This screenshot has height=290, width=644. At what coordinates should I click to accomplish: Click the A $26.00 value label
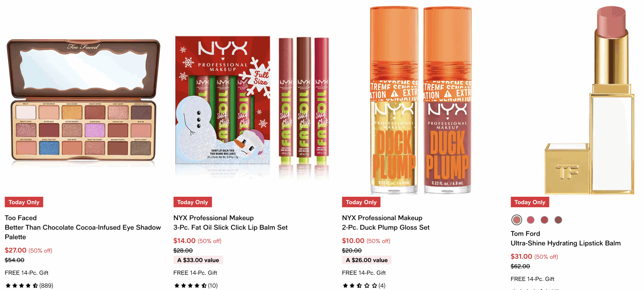[x=367, y=260]
